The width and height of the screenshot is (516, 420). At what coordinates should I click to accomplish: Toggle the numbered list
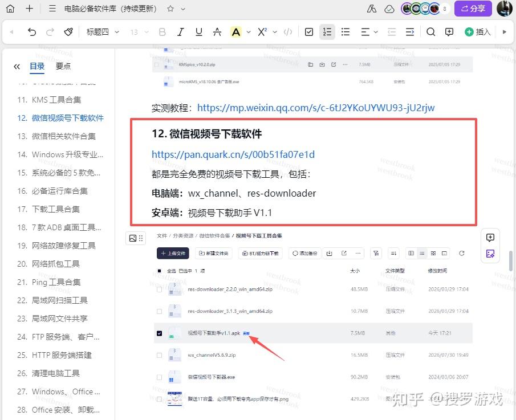[x=327, y=32]
